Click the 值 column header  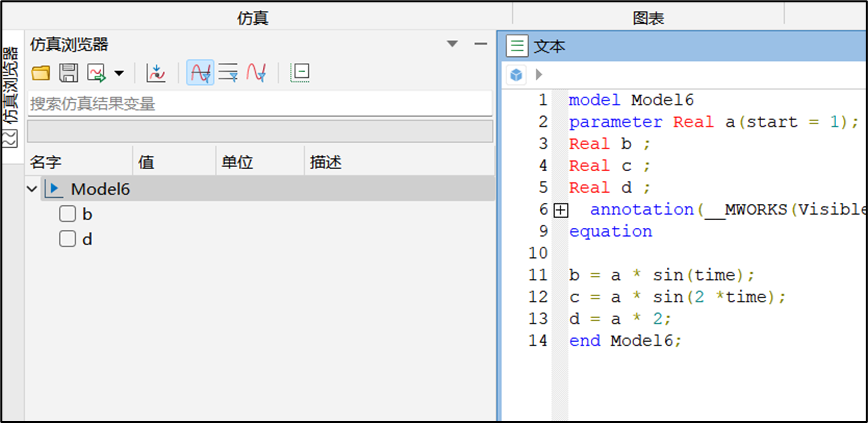tap(174, 162)
